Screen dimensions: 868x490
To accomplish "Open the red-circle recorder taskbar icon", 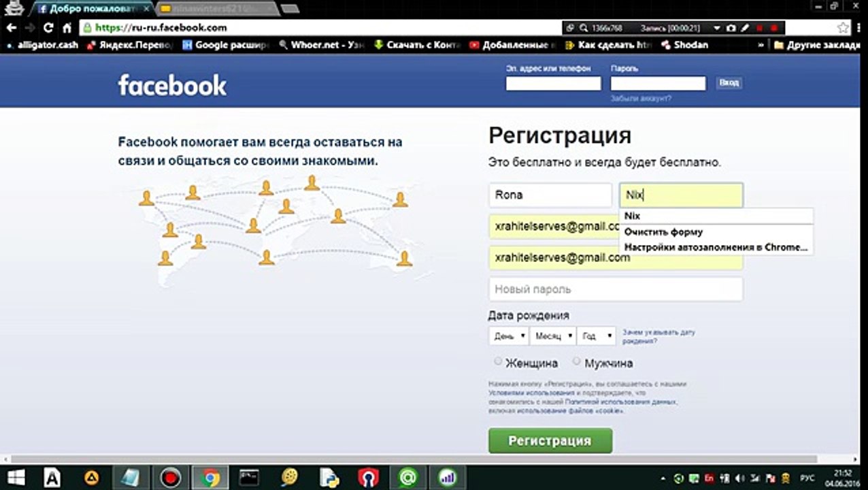I will (x=170, y=478).
